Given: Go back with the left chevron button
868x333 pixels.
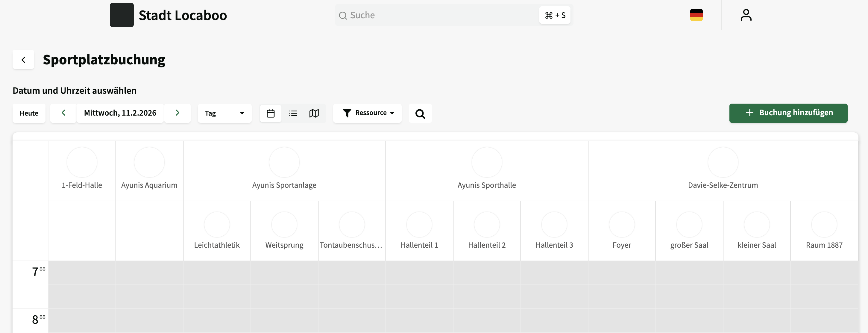Looking at the screenshot, I should tap(23, 60).
